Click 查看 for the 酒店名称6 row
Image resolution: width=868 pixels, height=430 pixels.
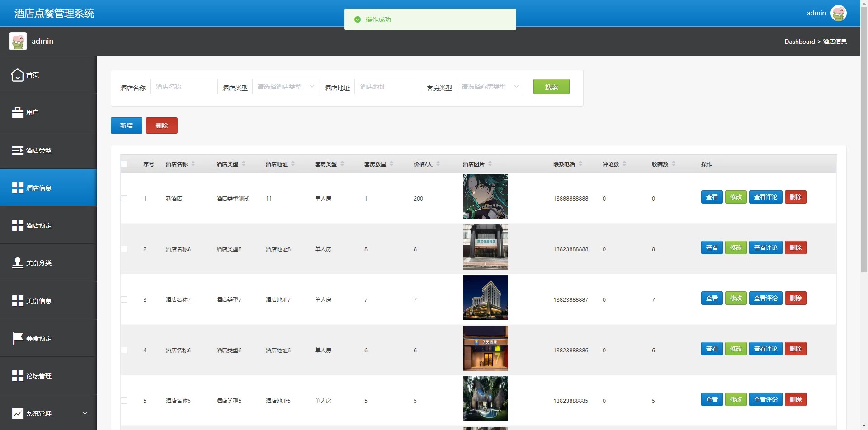point(712,349)
